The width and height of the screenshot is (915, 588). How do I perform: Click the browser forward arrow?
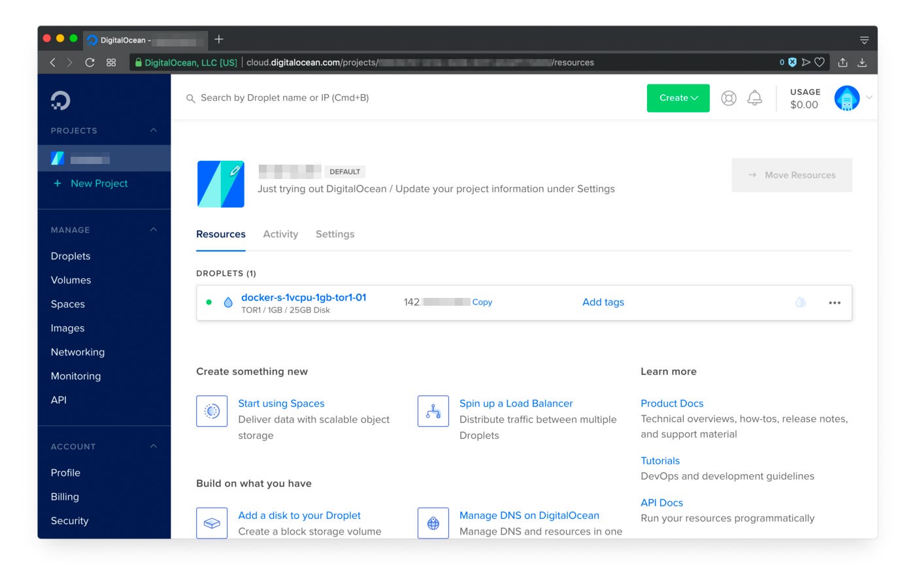pos(69,62)
